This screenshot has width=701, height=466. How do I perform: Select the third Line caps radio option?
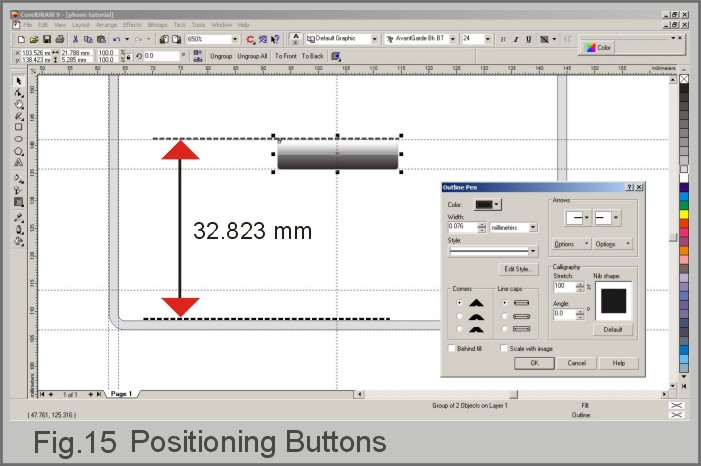point(505,329)
